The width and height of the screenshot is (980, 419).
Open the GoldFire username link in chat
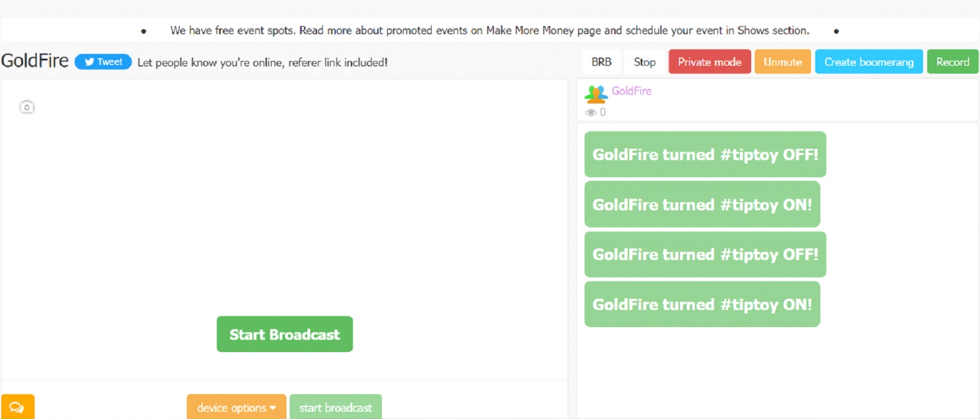coord(631,91)
